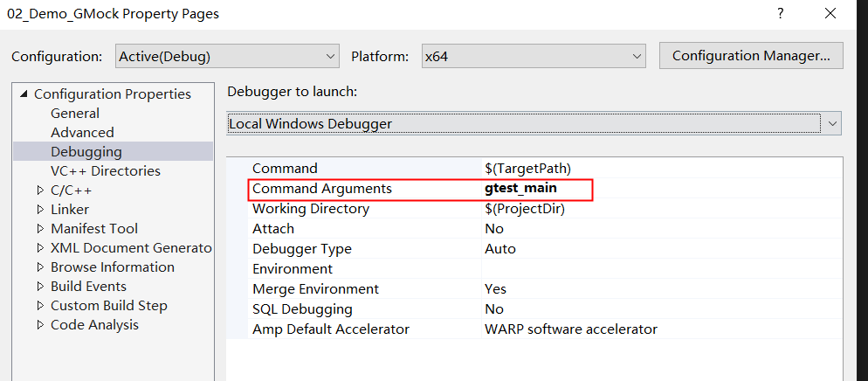Expand the Custom Build Step node arrow
The height and width of the screenshot is (381, 868).
coord(40,306)
